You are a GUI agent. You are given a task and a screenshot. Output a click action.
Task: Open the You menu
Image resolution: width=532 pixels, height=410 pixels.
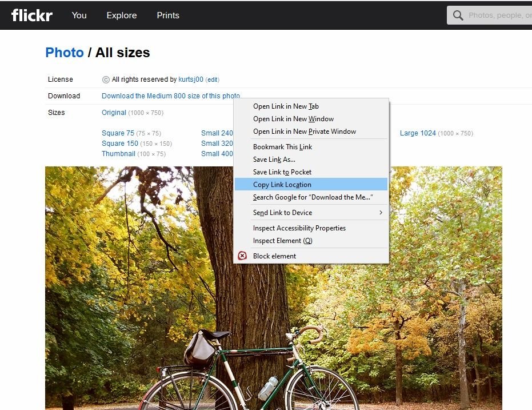[x=79, y=15]
